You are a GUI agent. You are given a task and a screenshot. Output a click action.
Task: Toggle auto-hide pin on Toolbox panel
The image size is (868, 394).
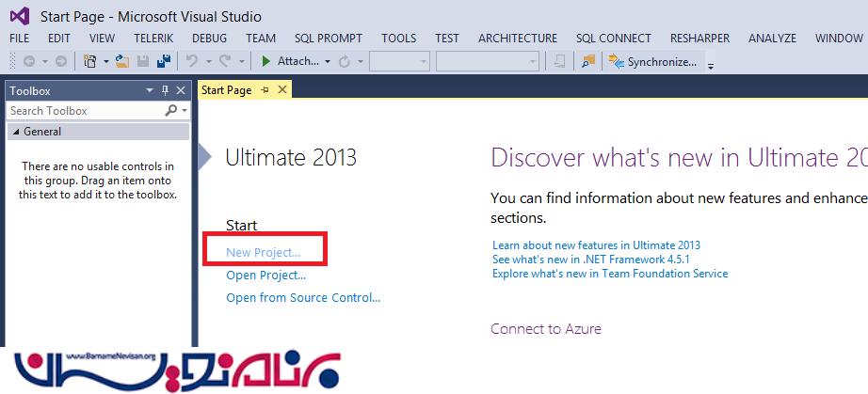166,90
